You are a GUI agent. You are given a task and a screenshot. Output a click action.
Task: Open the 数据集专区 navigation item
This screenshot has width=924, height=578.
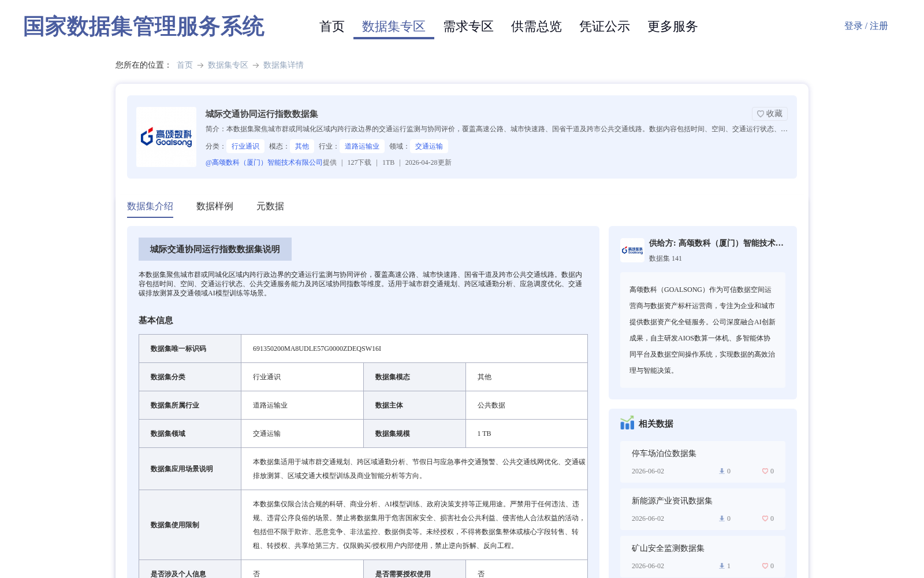tap(394, 27)
